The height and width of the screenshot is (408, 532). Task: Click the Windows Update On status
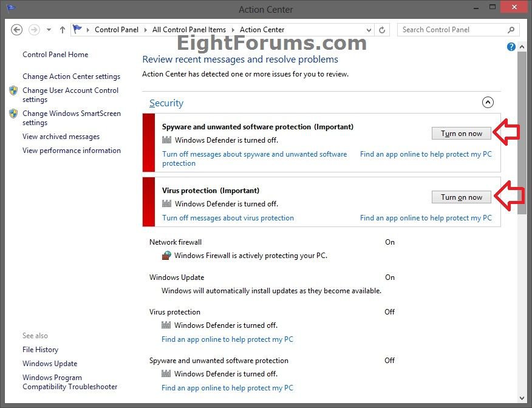390,277
